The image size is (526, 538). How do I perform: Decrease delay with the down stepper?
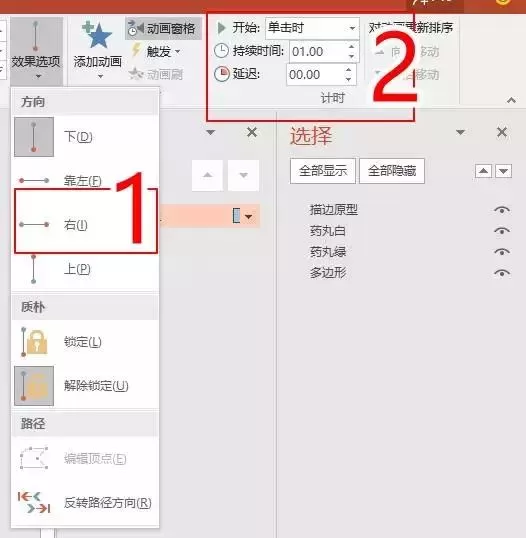coord(349,80)
